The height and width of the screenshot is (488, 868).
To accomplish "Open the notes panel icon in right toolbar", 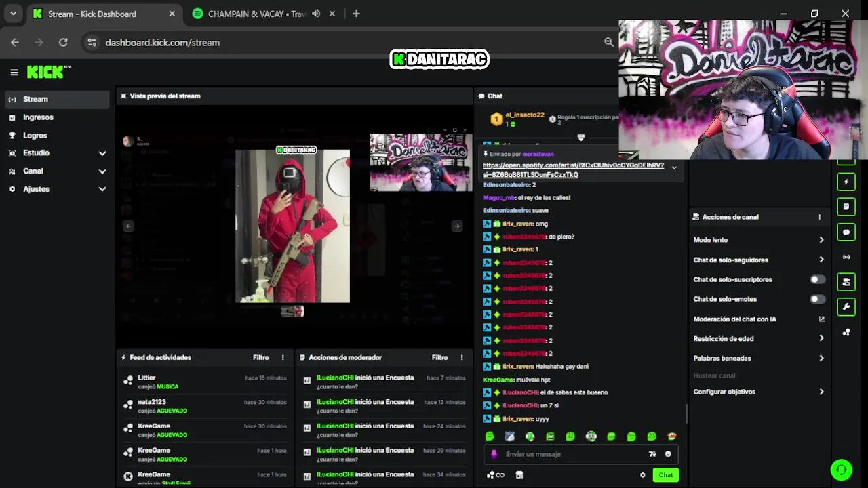I will point(846,207).
